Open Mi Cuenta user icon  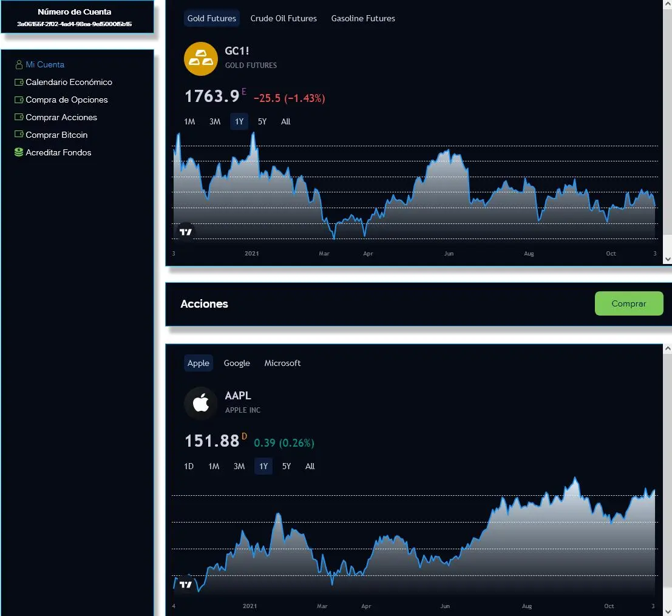click(x=19, y=65)
